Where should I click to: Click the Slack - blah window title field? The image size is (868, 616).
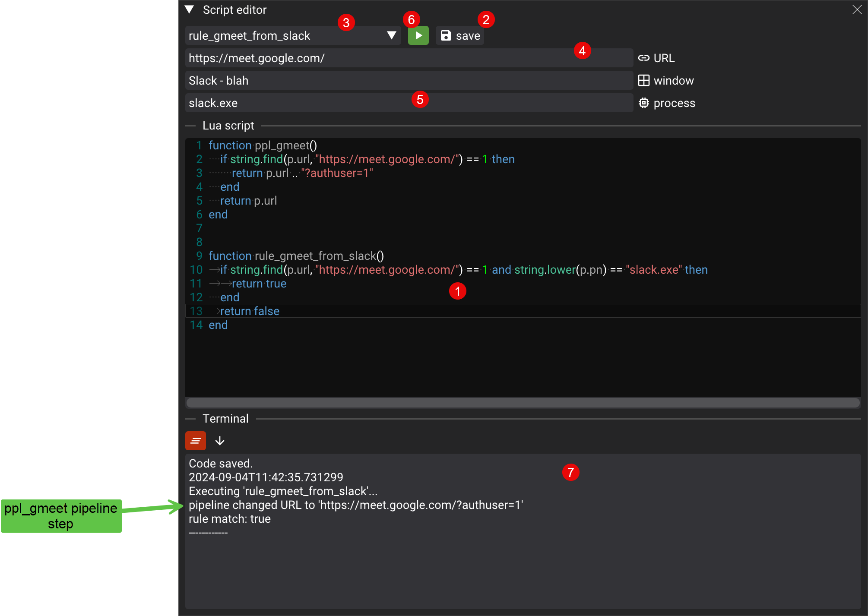409,80
